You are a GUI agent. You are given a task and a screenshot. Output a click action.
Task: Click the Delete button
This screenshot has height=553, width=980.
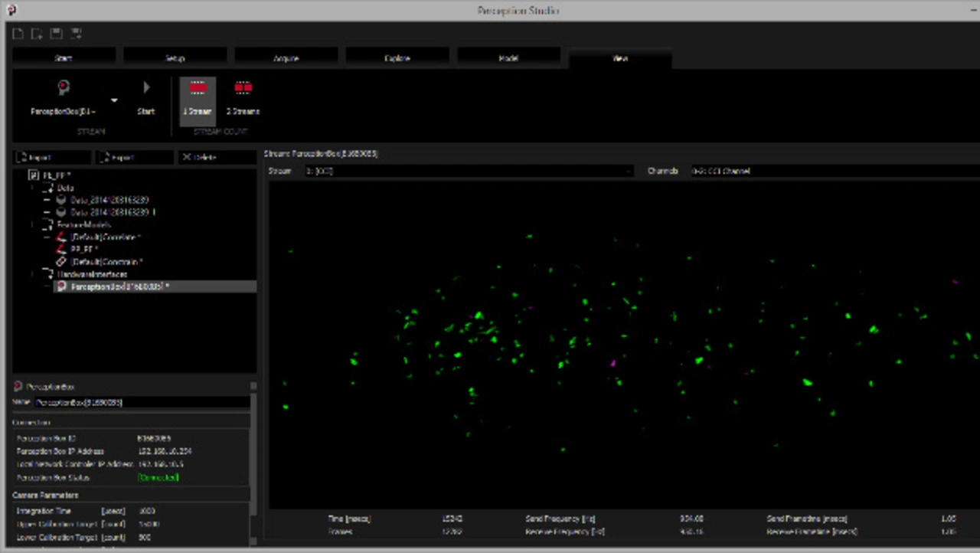[x=217, y=157]
